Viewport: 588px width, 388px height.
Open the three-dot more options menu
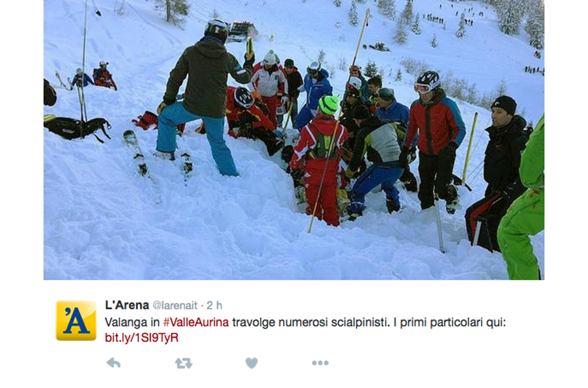320,363
